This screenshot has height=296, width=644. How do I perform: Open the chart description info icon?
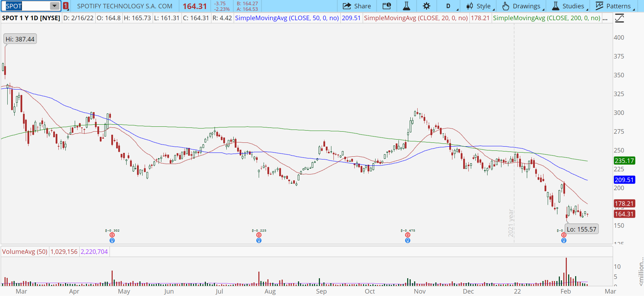coord(387,6)
